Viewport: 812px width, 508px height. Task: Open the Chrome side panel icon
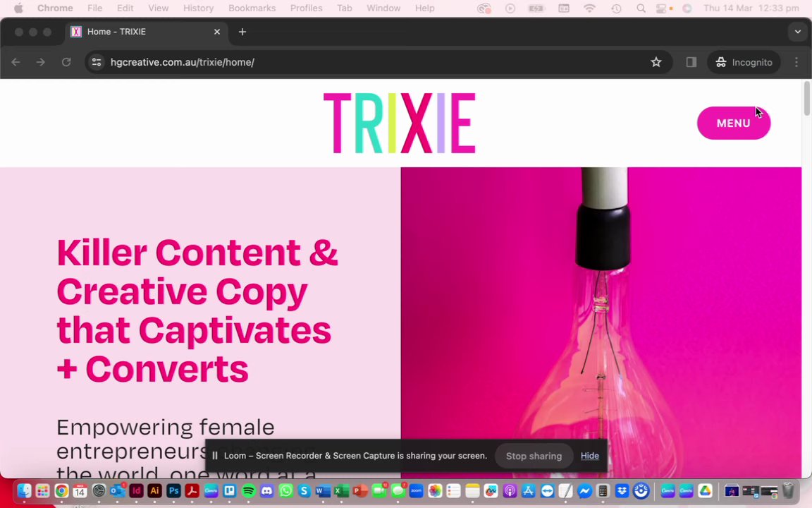tap(691, 62)
